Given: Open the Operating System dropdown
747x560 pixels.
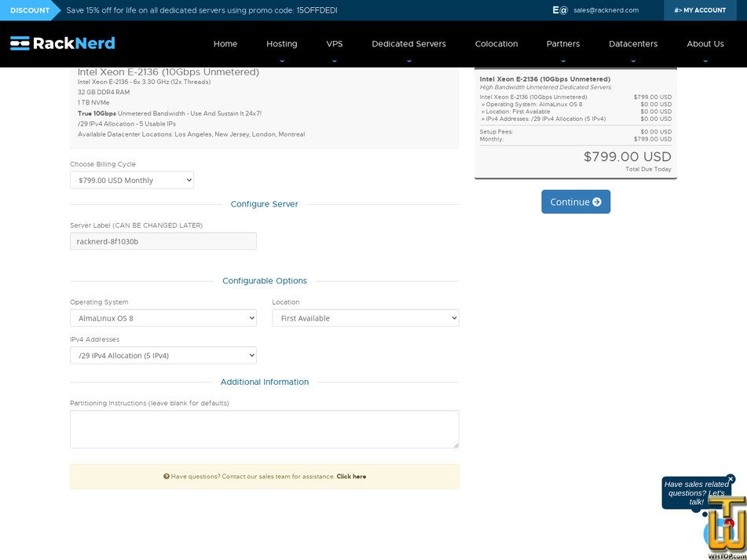Looking at the screenshot, I should [163, 318].
